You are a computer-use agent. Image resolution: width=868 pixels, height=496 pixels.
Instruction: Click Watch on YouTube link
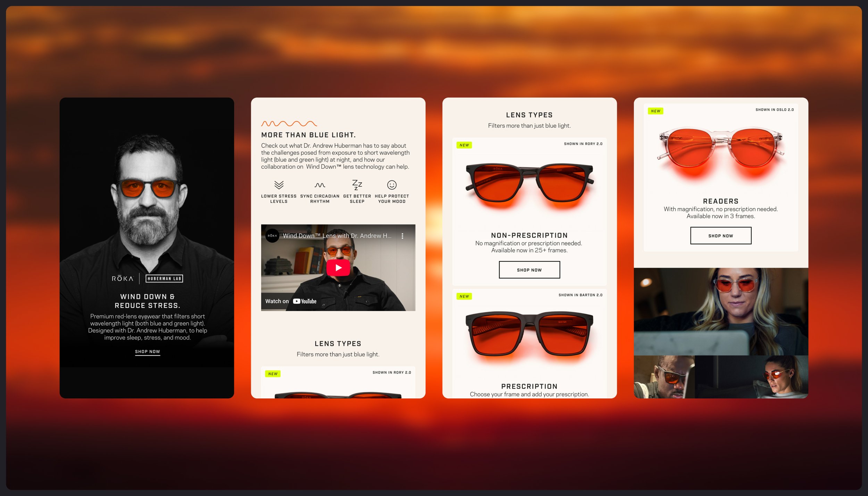coord(291,301)
